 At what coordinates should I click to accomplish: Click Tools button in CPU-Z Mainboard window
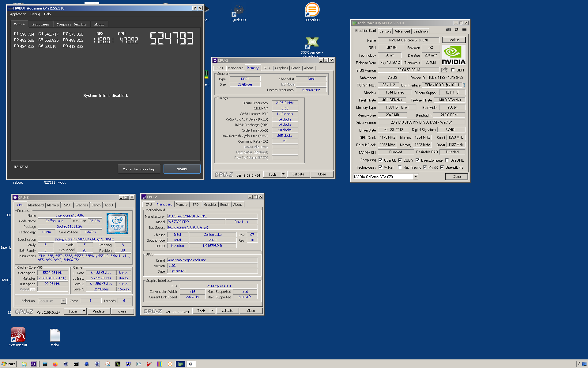[201, 311]
